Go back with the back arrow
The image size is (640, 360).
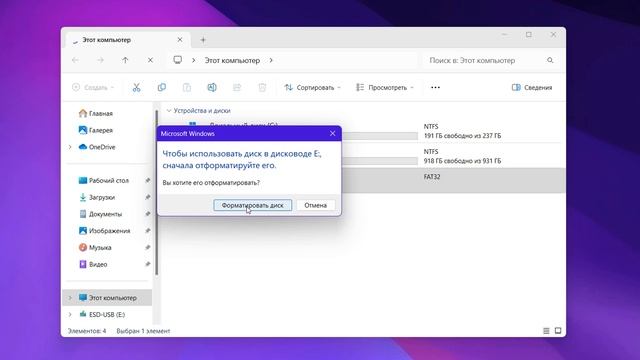(x=76, y=60)
